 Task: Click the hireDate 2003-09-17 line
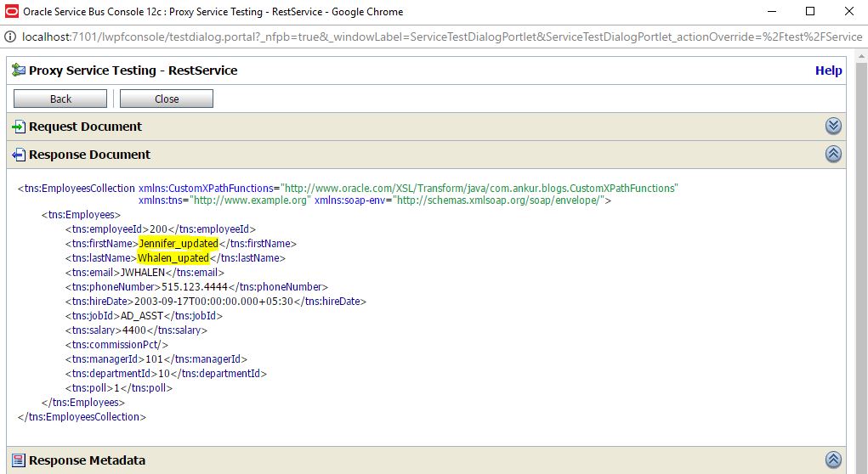point(216,301)
